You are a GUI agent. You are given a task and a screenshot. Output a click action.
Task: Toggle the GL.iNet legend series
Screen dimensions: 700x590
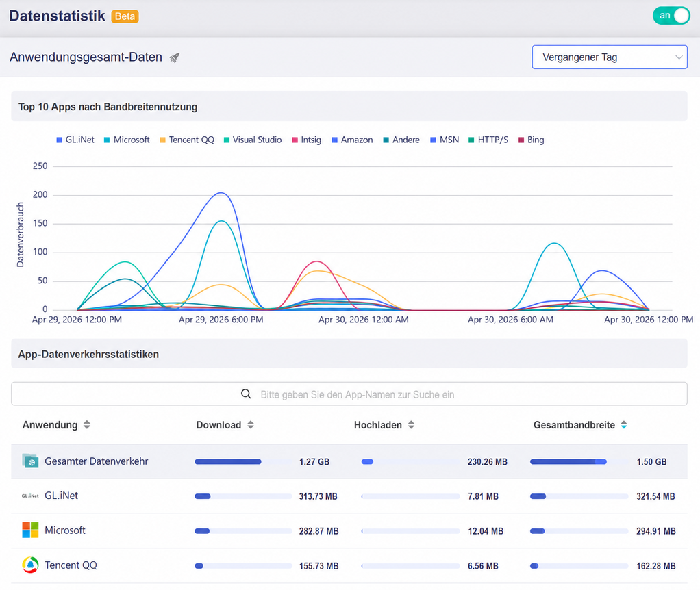[75, 140]
